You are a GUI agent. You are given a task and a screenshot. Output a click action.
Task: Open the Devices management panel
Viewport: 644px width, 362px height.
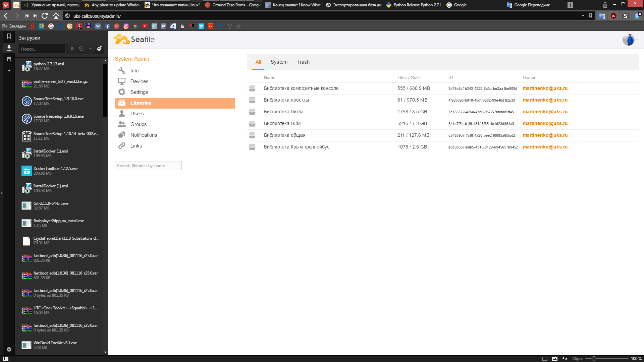pos(139,81)
